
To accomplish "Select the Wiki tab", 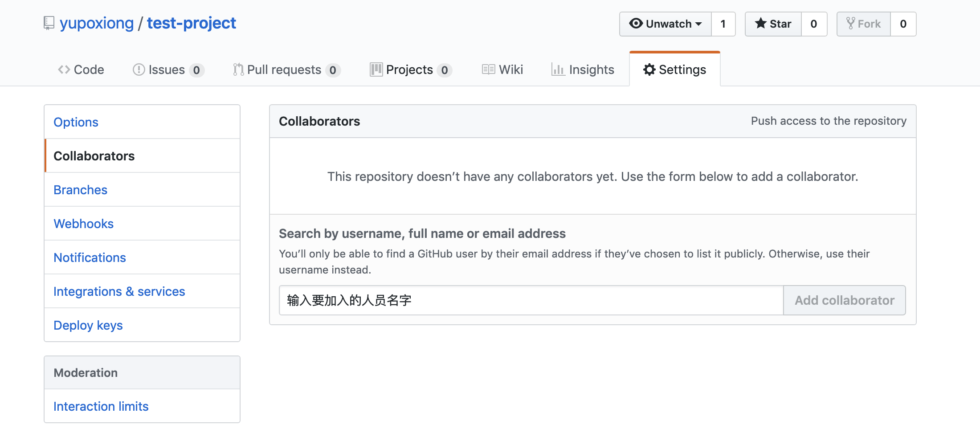I will [502, 69].
